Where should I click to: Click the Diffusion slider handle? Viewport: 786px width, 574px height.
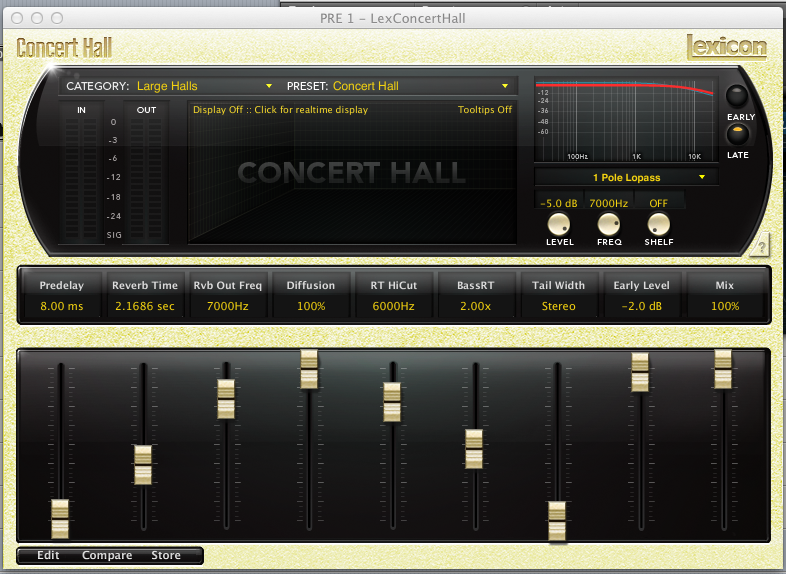coord(309,369)
